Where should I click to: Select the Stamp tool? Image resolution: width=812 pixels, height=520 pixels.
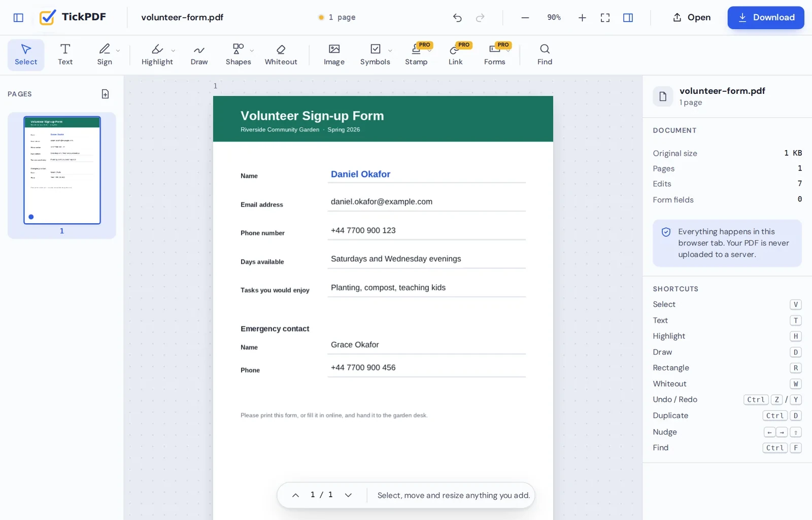[x=416, y=55]
